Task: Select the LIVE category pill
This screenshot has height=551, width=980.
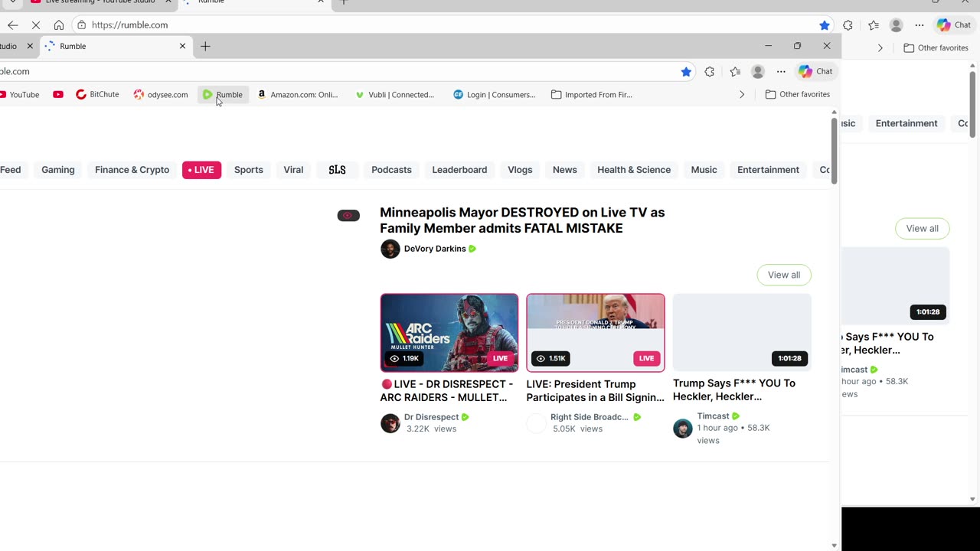Action: pos(201,170)
